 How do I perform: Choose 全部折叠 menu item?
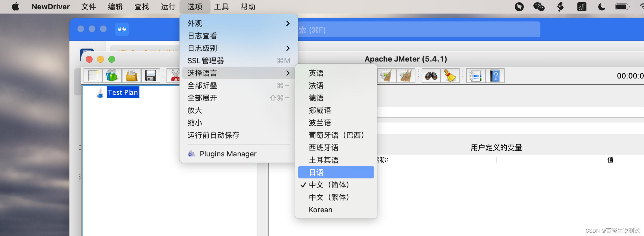[x=238, y=85]
